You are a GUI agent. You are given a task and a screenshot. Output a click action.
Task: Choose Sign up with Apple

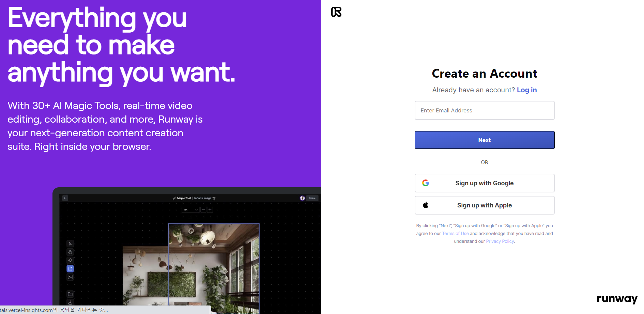point(485,205)
